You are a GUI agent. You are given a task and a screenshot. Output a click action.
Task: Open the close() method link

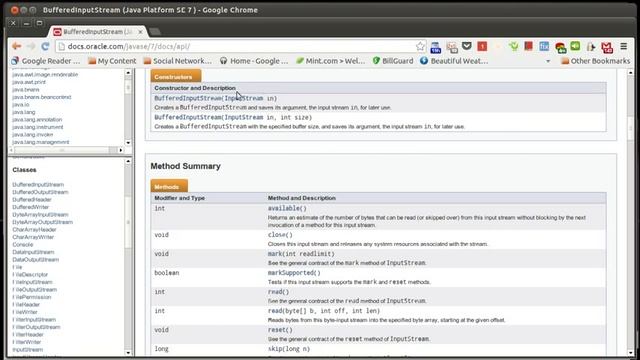click(280, 235)
